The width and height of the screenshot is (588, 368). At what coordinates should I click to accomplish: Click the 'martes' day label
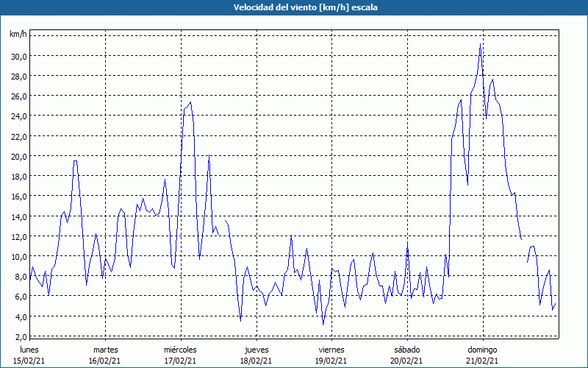105,350
